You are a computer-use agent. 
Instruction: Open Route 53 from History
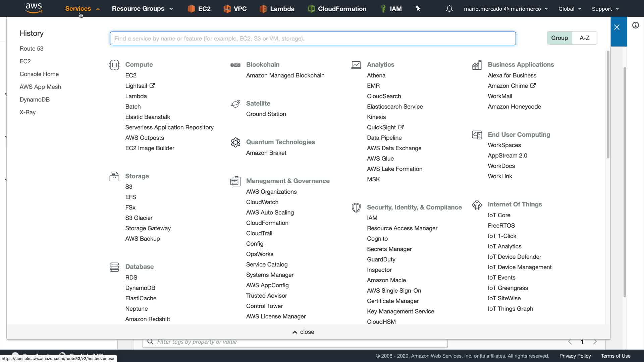(32, 49)
